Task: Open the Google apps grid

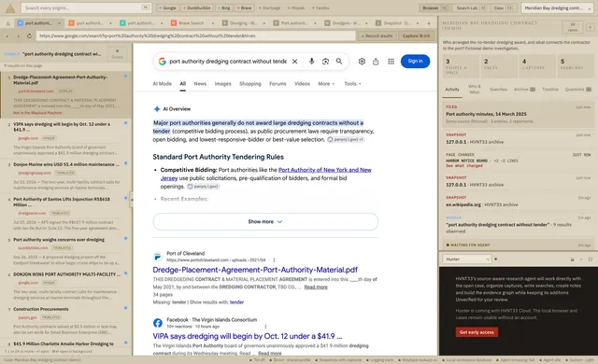Action: 391,62
